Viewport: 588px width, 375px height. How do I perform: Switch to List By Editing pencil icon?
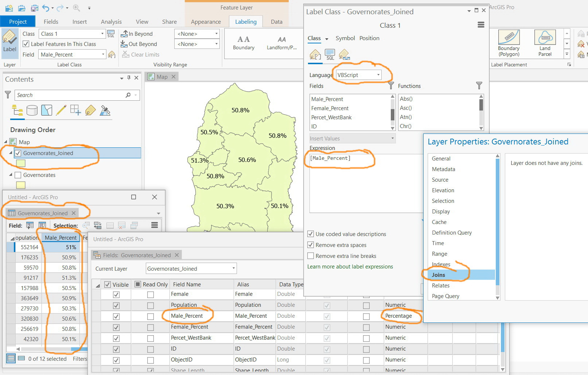pos(61,110)
